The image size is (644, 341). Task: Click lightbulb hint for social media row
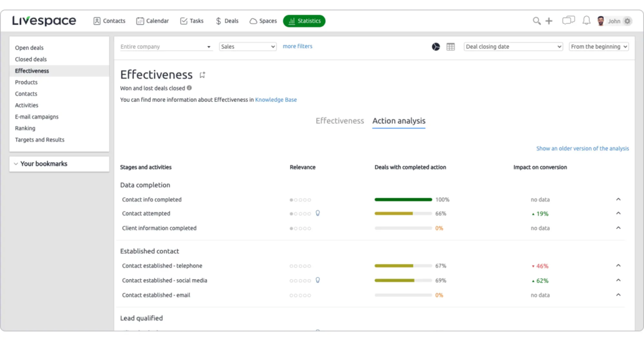318,280
